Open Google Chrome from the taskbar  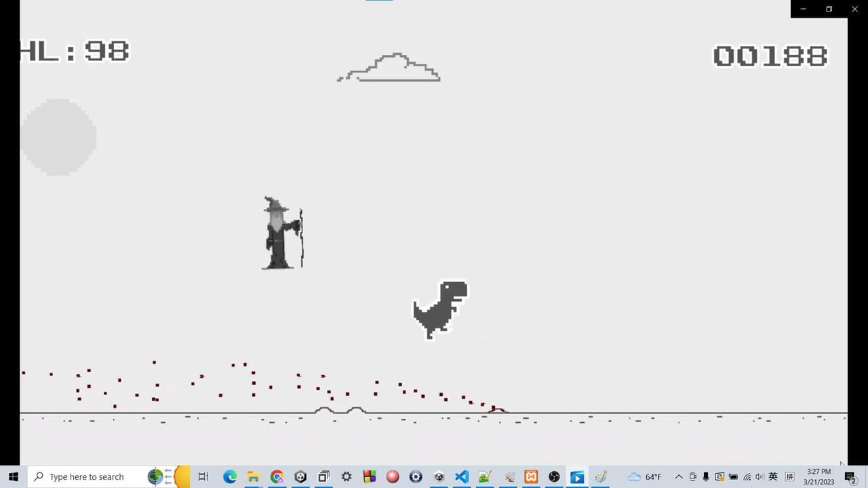coord(277,476)
